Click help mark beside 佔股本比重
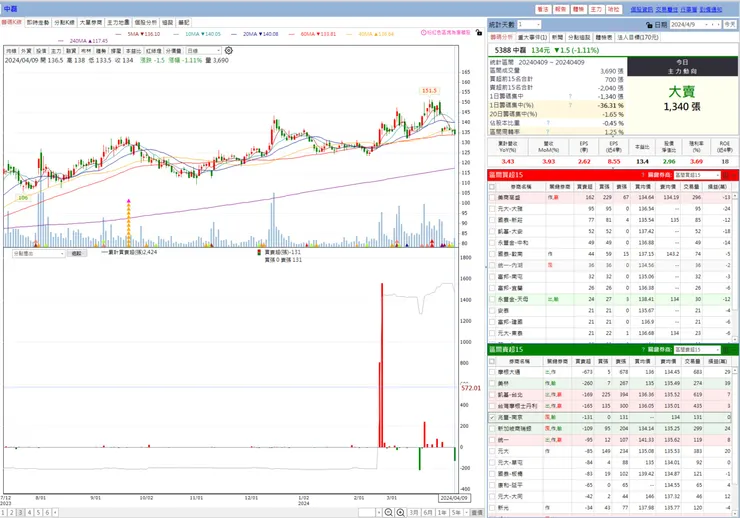 (x=548, y=123)
